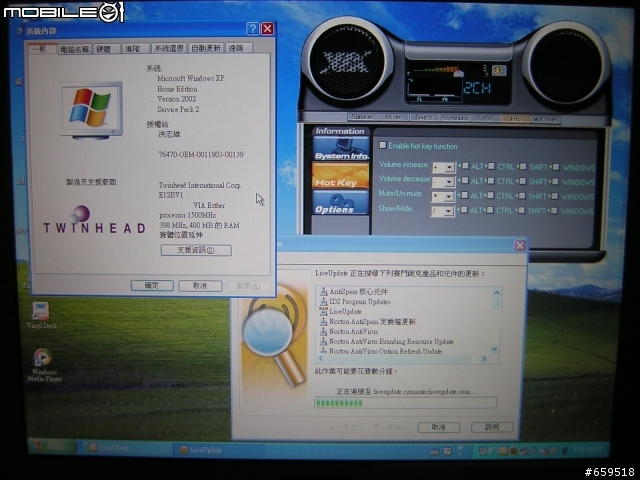The image size is (640, 480).
Task: Click the help question mark in System Properties
Action: coord(253,29)
